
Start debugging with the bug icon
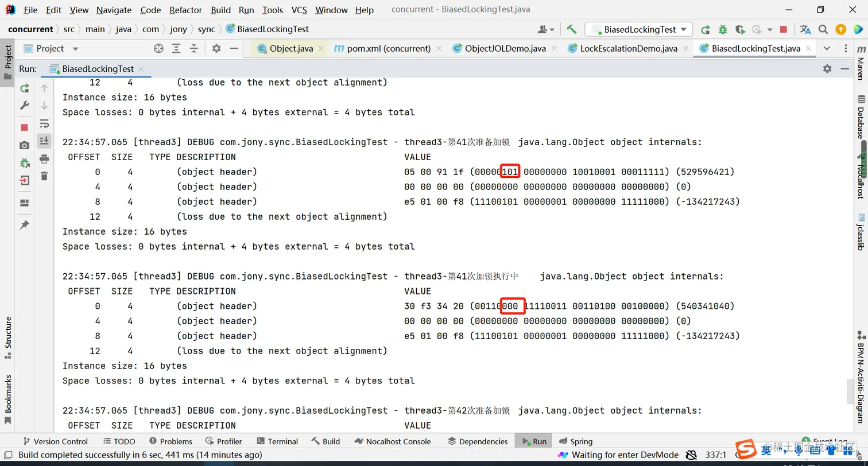pyautogui.click(x=723, y=29)
